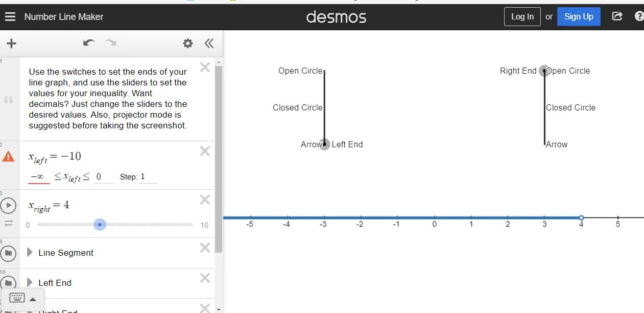Click the warning triangle on x_left expression

pos(9,156)
